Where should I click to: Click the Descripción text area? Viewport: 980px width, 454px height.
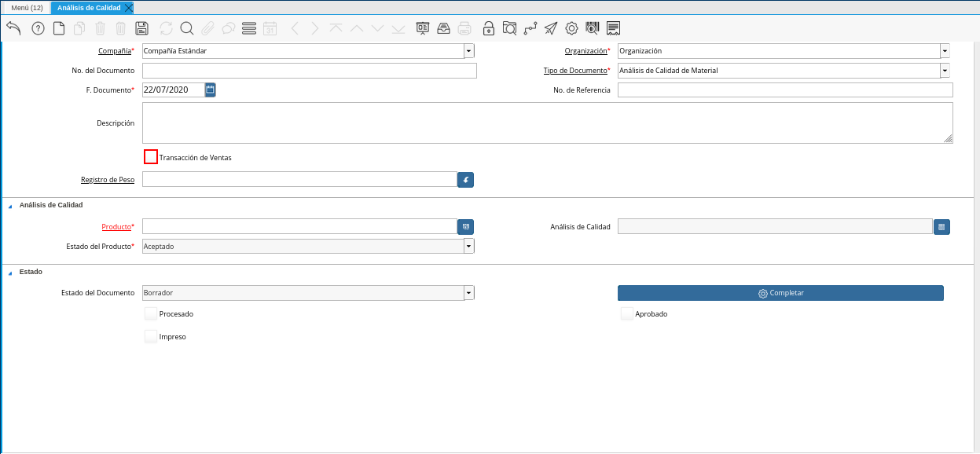pyautogui.click(x=548, y=123)
